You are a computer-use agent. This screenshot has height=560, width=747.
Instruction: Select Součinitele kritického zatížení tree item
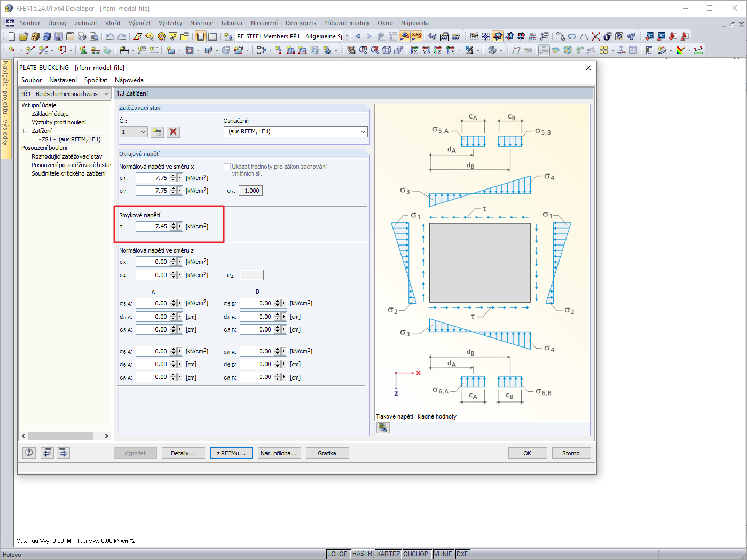point(68,173)
